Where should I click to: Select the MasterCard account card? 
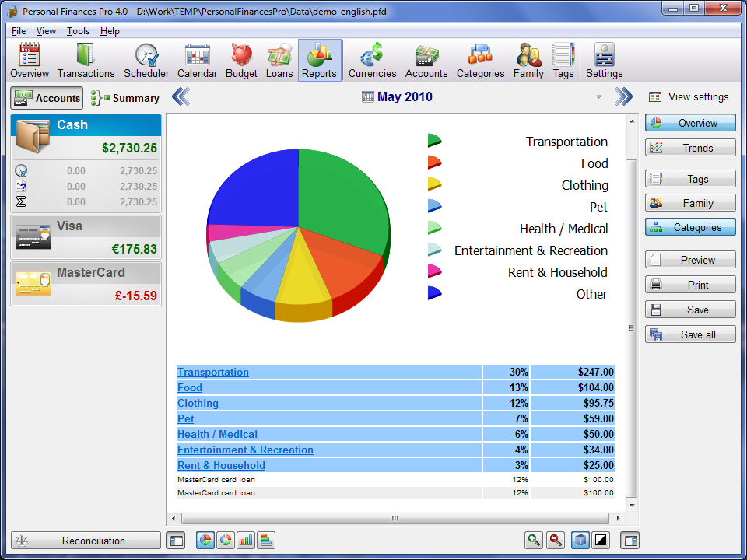(86, 283)
